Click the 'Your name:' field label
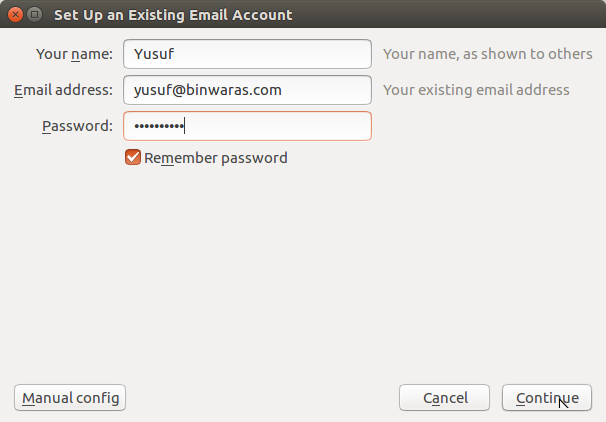606x422 pixels. pos(74,54)
